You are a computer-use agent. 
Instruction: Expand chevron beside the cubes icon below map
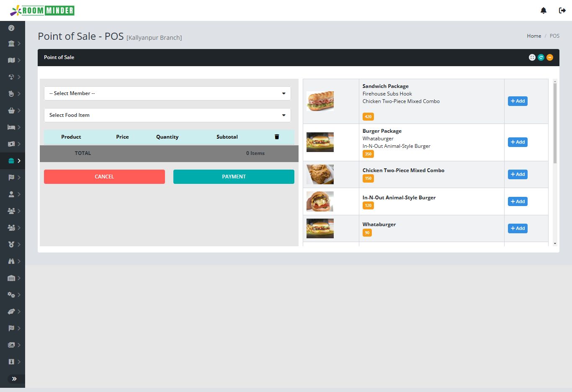point(19,77)
